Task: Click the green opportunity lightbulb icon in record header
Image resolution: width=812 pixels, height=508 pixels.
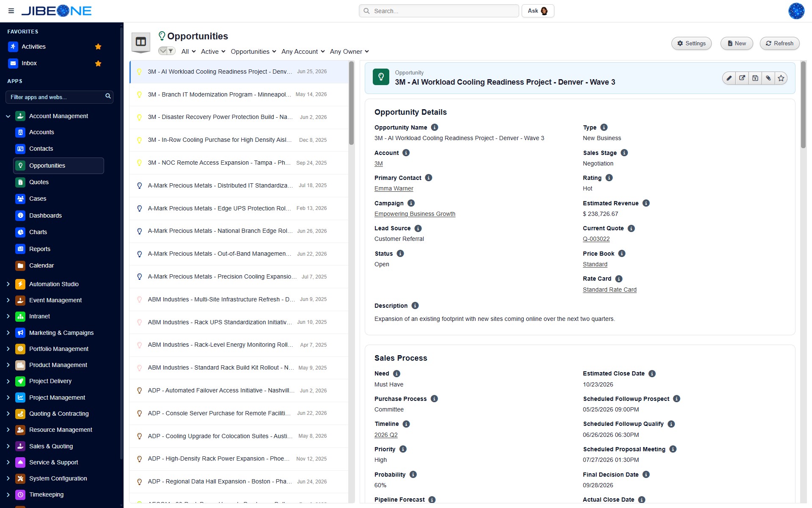Action: pyautogui.click(x=381, y=77)
